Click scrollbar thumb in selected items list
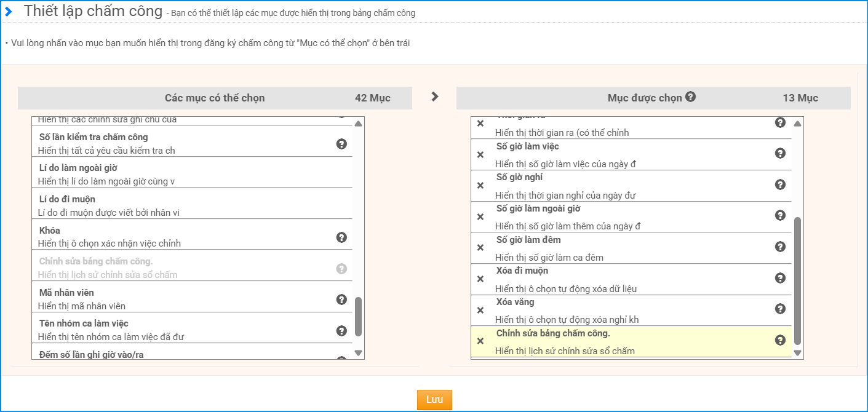Viewport: 868px width, 412px height. click(797, 280)
